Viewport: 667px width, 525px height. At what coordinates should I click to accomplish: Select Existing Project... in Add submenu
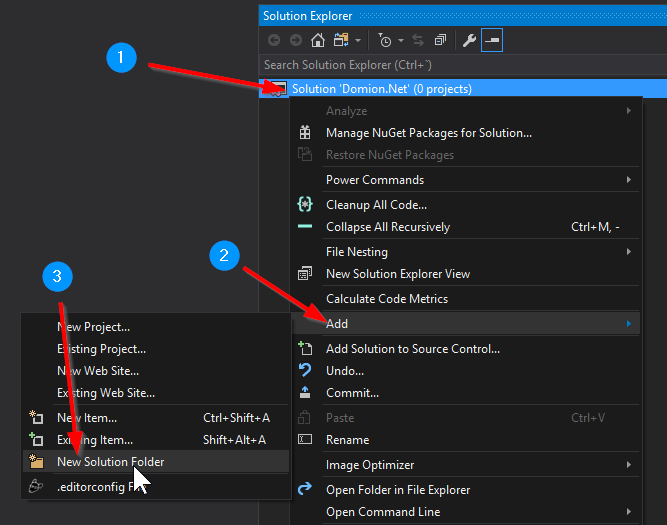[156, 349]
